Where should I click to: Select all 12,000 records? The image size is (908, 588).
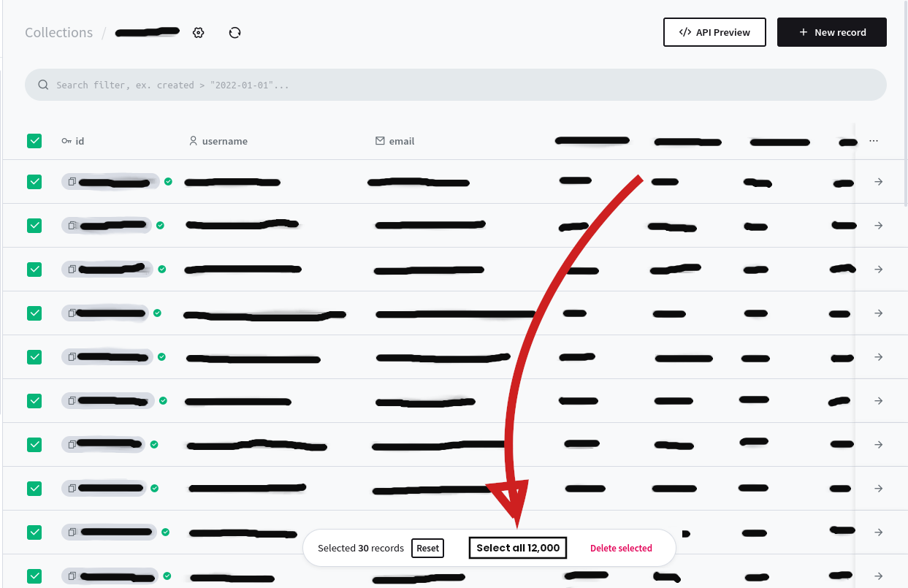pos(517,548)
